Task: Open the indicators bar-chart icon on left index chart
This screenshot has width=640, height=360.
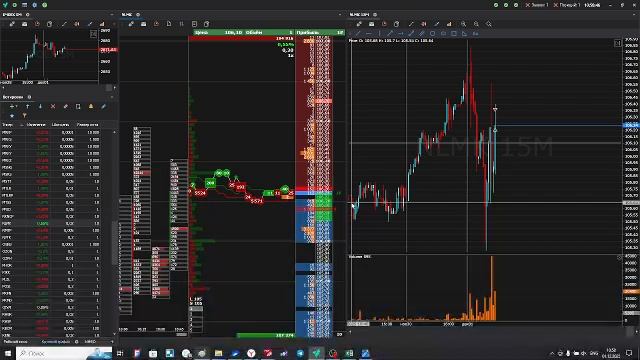Action: (102, 24)
